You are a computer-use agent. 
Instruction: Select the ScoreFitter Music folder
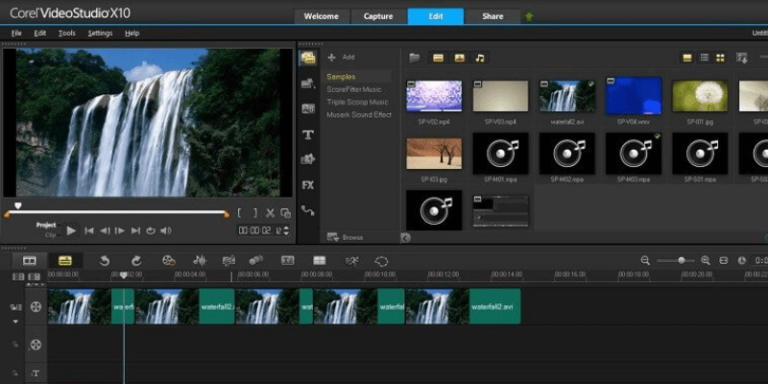pyautogui.click(x=354, y=90)
